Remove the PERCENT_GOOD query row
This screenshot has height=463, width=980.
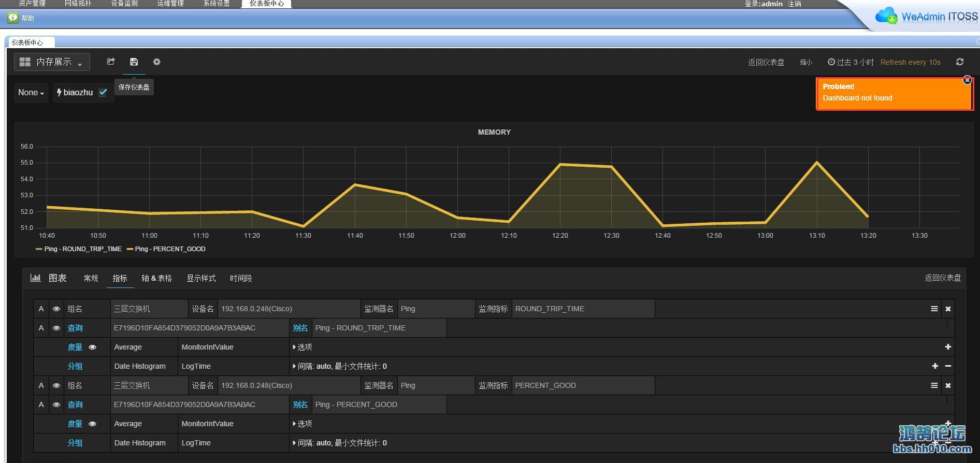(x=948, y=385)
